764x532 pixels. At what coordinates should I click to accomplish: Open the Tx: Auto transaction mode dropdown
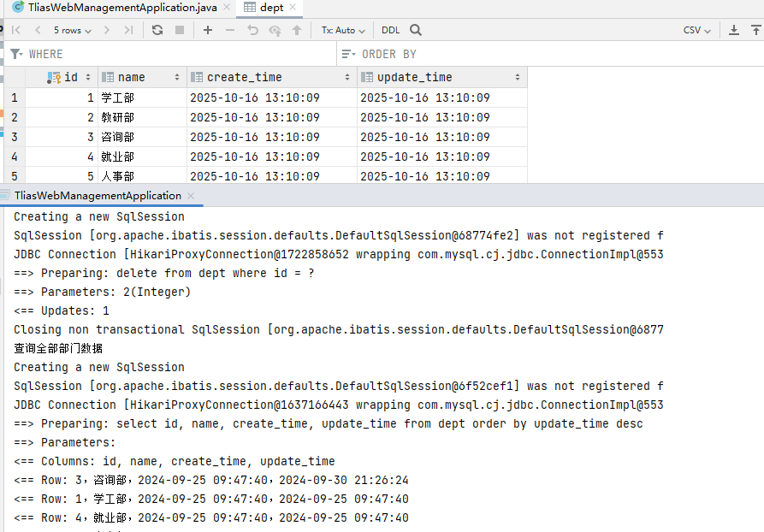tap(342, 30)
